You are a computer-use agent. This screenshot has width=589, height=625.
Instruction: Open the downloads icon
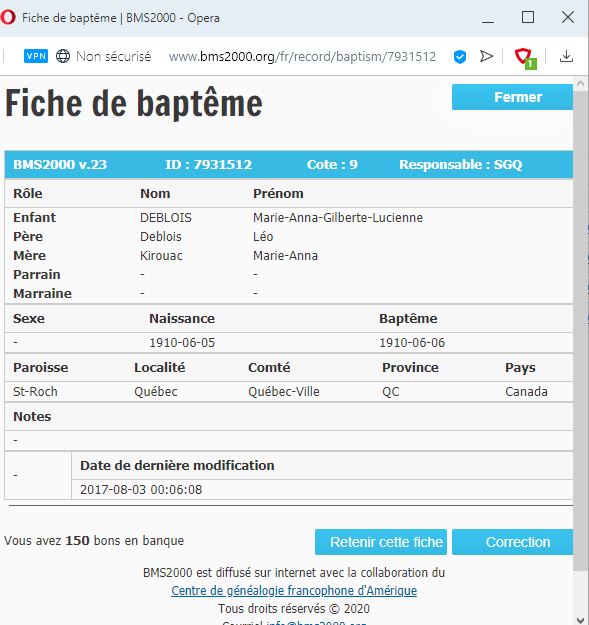click(x=566, y=56)
